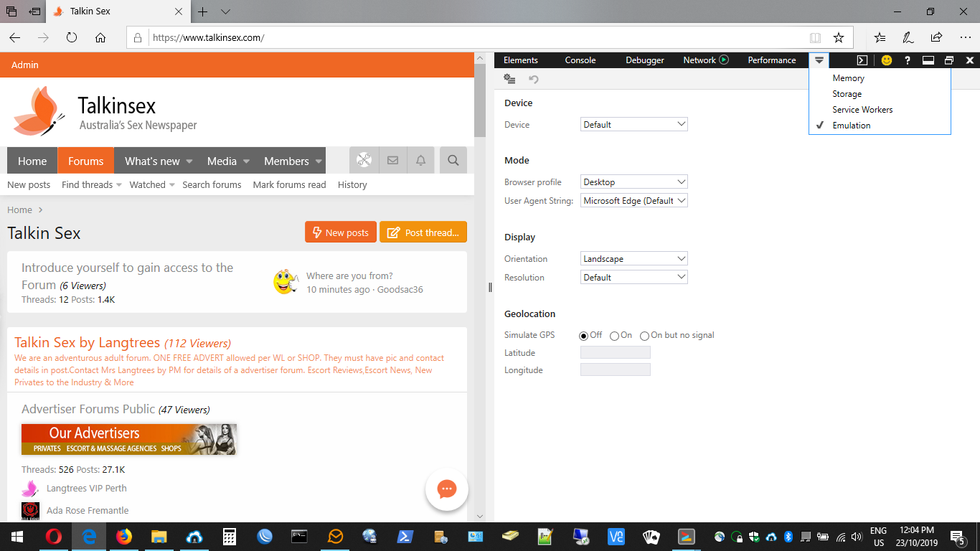Show the DevTools console drawer icon

click(x=863, y=60)
